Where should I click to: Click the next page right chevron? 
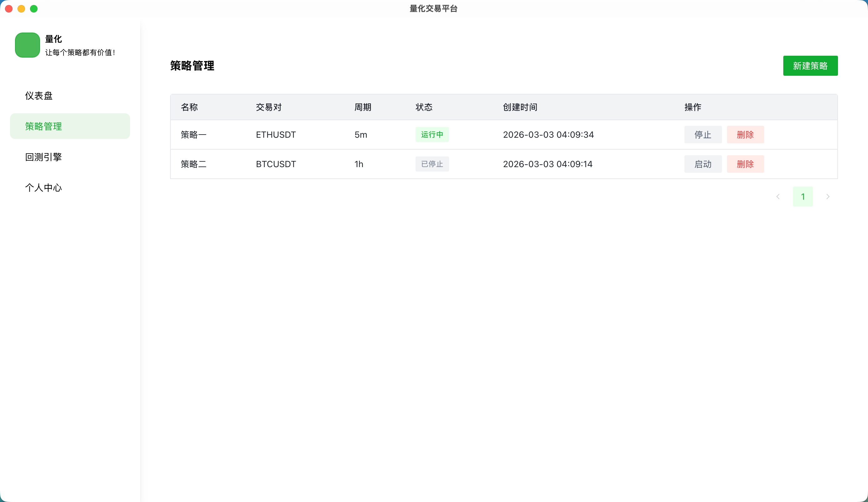(828, 196)
